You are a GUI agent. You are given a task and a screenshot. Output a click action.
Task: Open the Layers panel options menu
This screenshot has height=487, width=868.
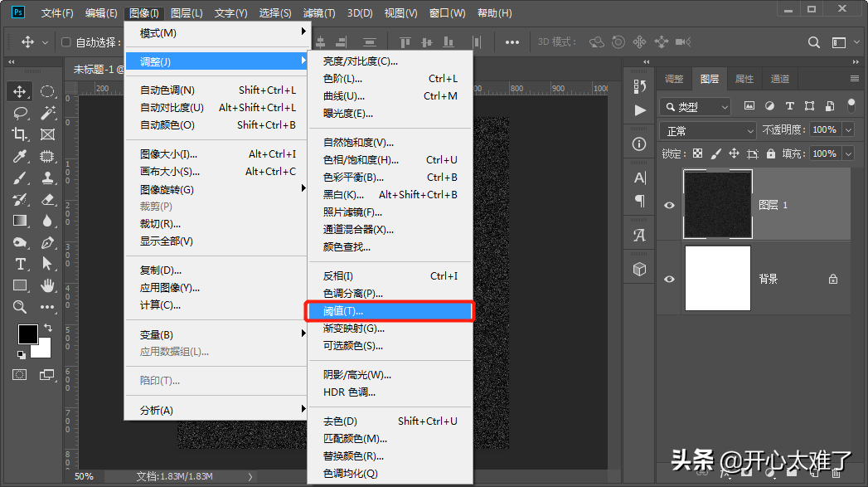point(855,79)
